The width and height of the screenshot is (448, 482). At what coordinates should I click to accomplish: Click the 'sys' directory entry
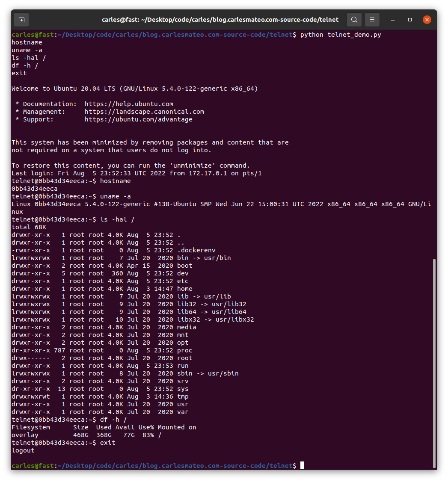pyautogui.click(x=183, y=389)
